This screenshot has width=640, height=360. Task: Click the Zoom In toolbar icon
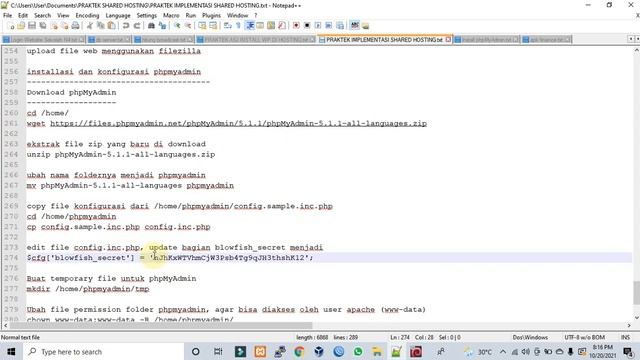coord(177,26)
